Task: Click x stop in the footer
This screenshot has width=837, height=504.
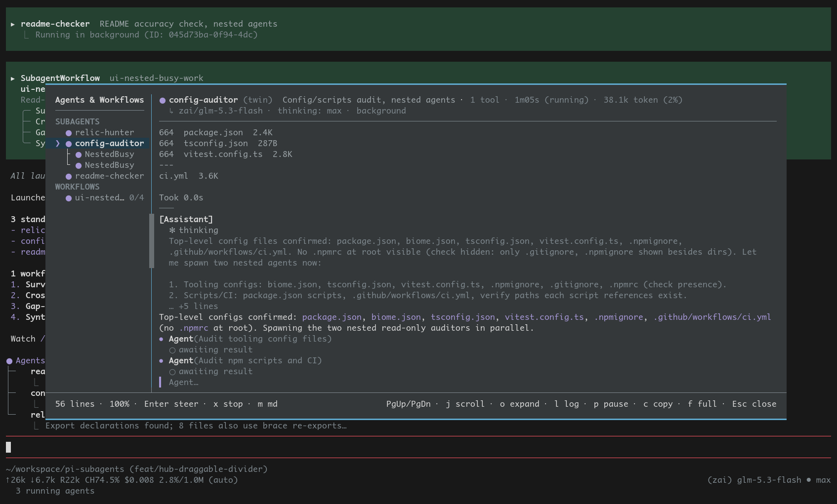Action: point(228,404)
